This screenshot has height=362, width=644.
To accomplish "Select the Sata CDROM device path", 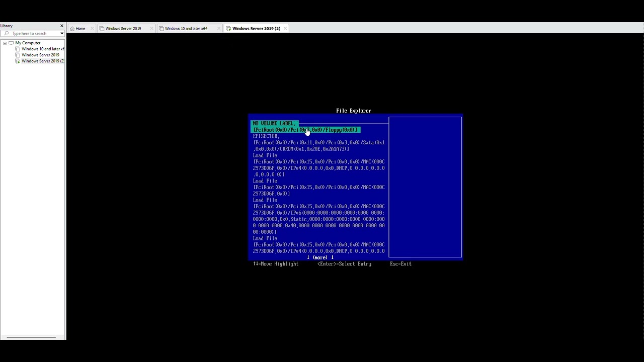I will click(x=318, y=146).
